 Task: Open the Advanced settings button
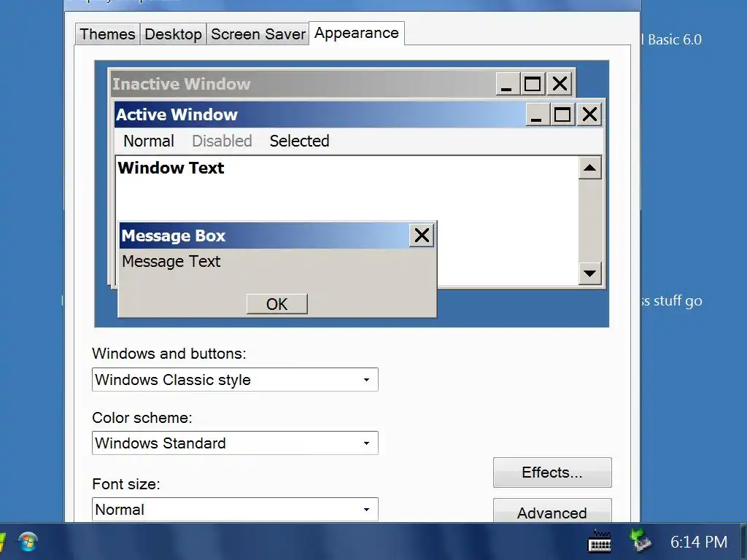(552, 511)
